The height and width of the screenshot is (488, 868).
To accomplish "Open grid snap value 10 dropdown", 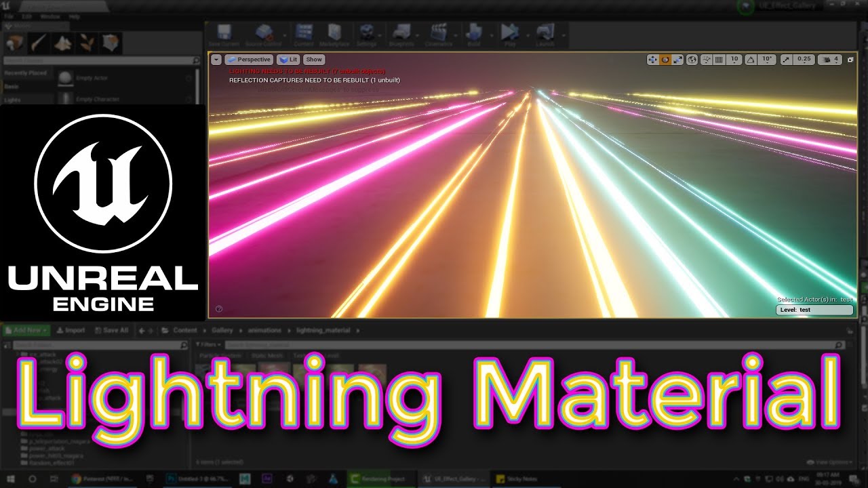I will (734, 60).
